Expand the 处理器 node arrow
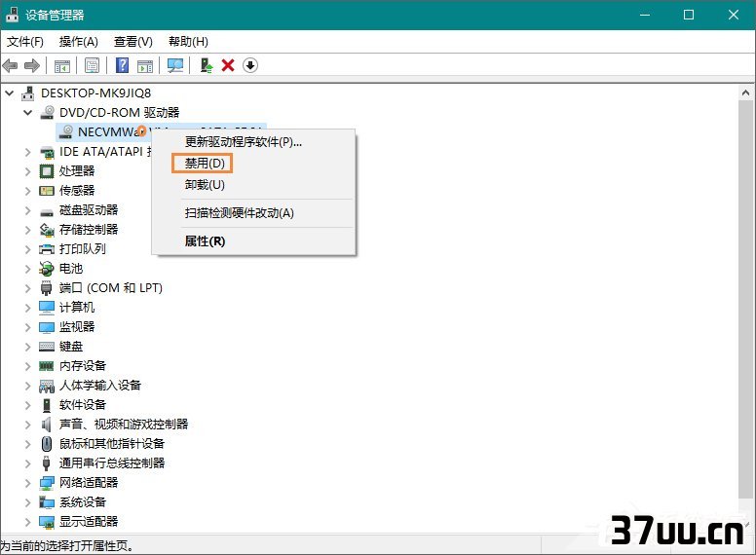The height and width of the screenshot is (555, 756). (28, 171)
